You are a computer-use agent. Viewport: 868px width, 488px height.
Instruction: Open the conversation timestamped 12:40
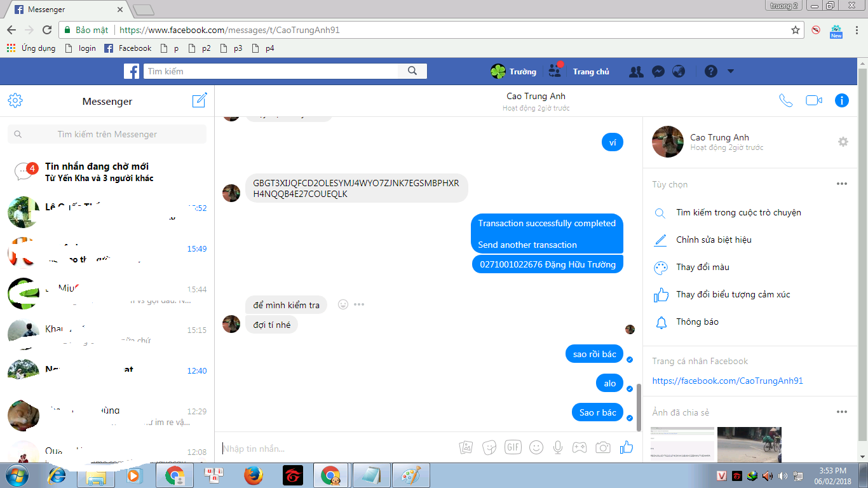(107, 375)
